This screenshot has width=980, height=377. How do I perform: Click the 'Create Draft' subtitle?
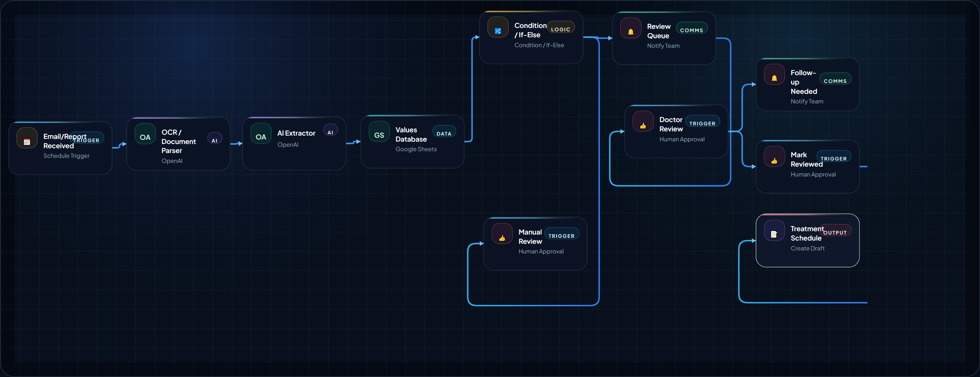pyautogui.click(x=807, y=249)
